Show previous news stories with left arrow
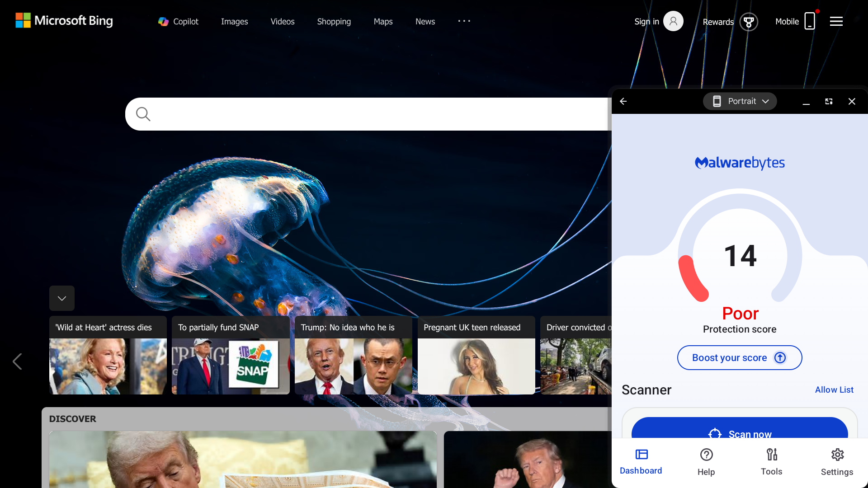Image resolution: width=868 pixels, height=488 pixels. click(17, 361)
